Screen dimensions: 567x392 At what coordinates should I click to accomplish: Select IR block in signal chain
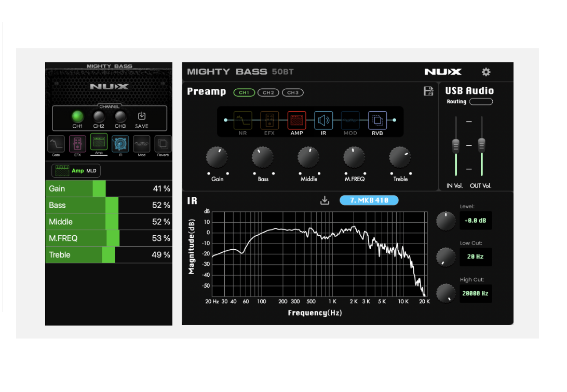click(323, 120)
